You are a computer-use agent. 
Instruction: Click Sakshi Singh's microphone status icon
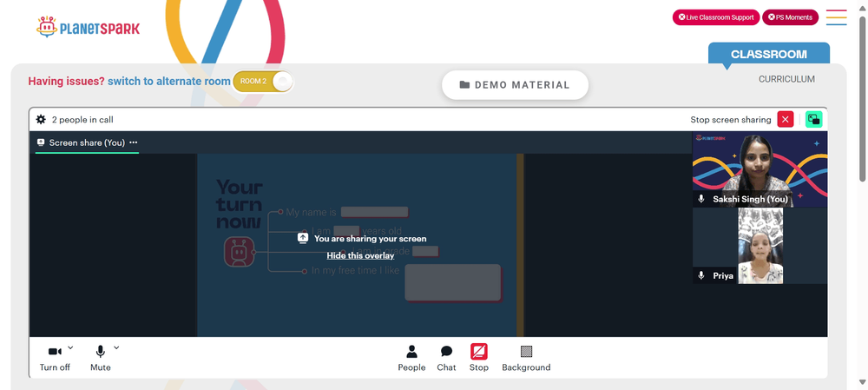[701, 199]
